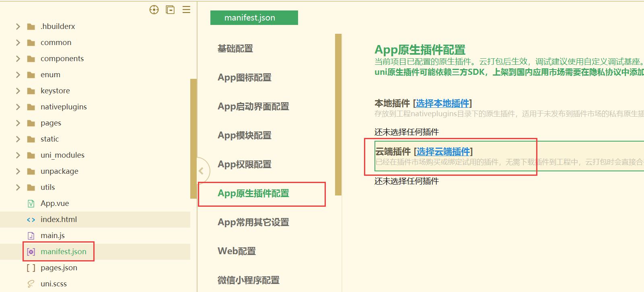The image size is (644, 292).
Task: Click the gear icon beside manifest.json
Action: [31, 252]
